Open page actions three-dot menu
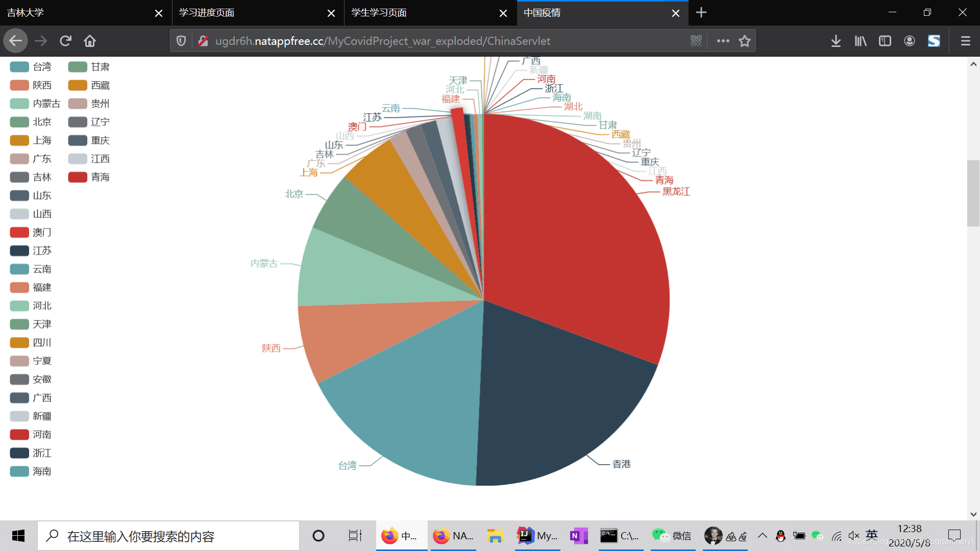 click(723, 41)
